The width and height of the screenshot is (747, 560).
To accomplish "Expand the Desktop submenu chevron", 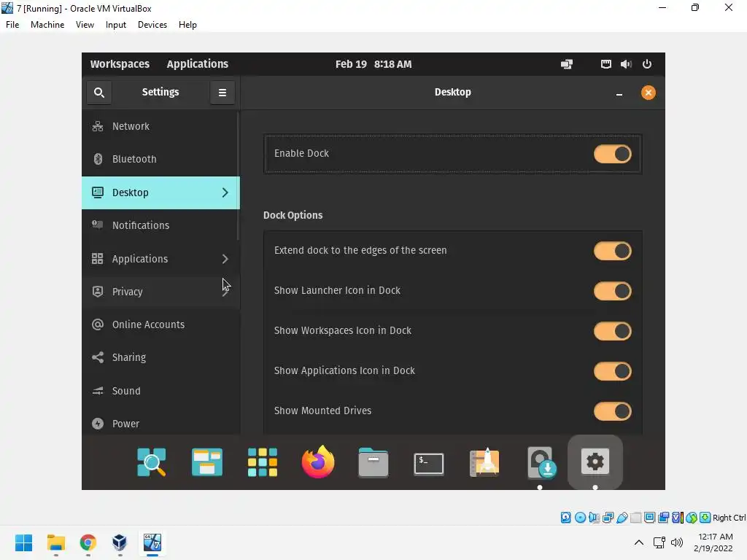I will [225, 192].
